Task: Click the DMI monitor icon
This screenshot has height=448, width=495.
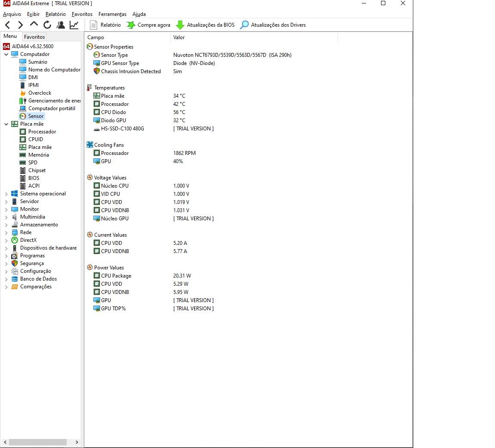Action: pos(23,77)
